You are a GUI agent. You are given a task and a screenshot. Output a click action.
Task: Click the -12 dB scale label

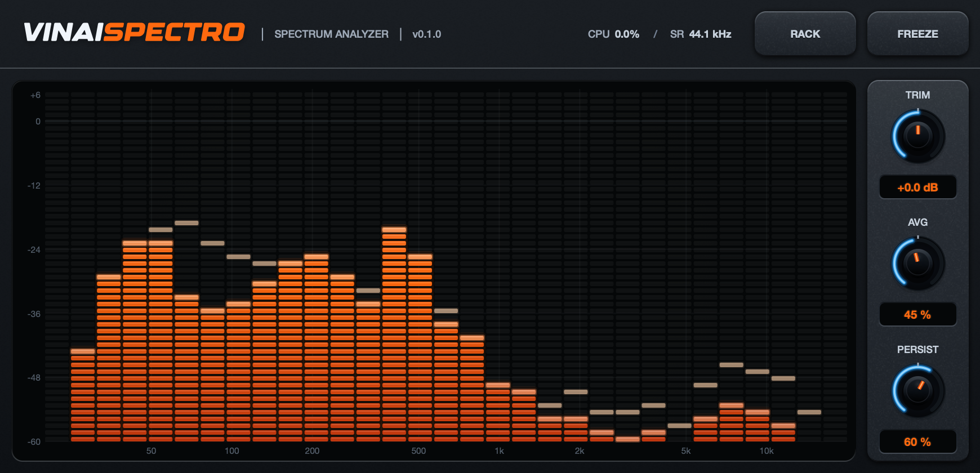click(34, 186)
